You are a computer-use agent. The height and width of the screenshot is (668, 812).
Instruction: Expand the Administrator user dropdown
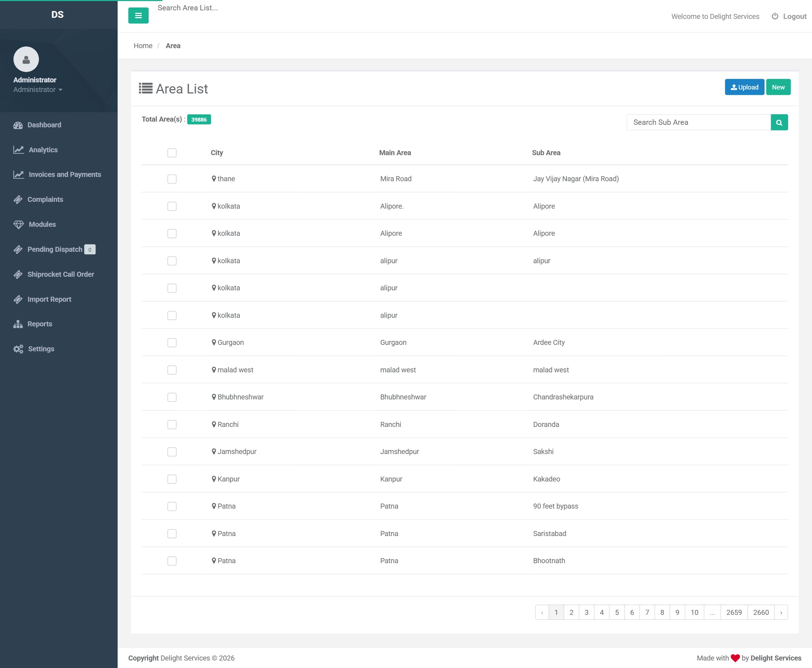[x=38, y=90]
